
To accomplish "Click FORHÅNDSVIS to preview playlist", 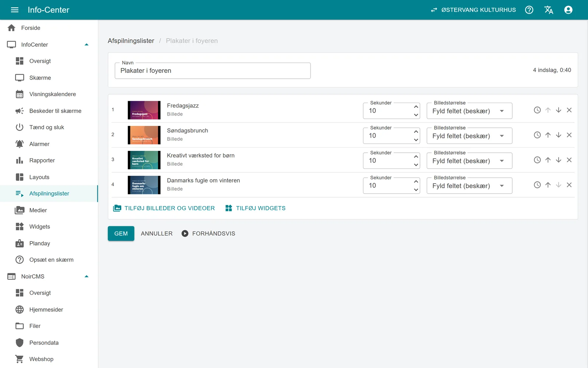I will tap(208, 234).
